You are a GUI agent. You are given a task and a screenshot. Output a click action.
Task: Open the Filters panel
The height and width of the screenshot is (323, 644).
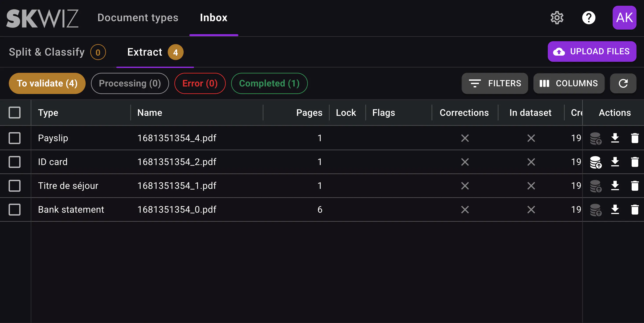click(495, 83)
